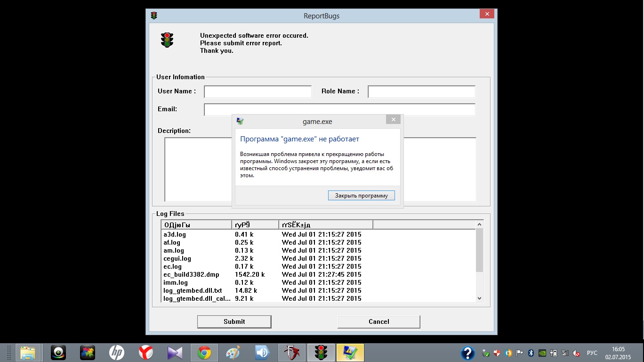Screen dimensions: 644x362
Task: Click the date column header
Action: pyautogui.click(x=326, y=225)
